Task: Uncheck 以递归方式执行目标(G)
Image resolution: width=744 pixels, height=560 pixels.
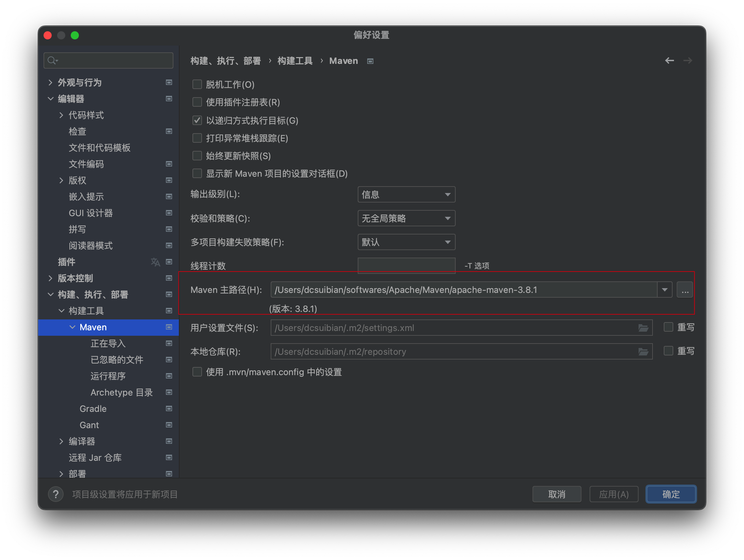Action: pyautogui.click(x=197, y=120)
